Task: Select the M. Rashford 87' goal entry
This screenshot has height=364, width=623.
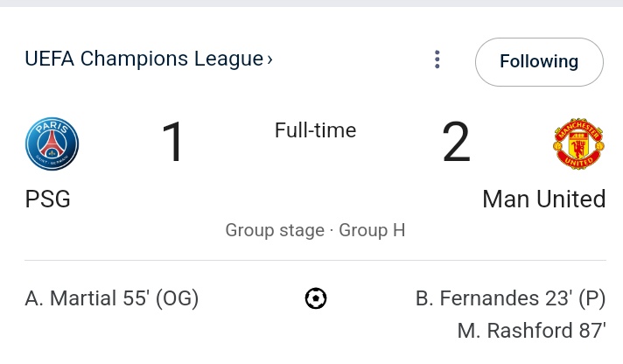Action: pos(532,331)
